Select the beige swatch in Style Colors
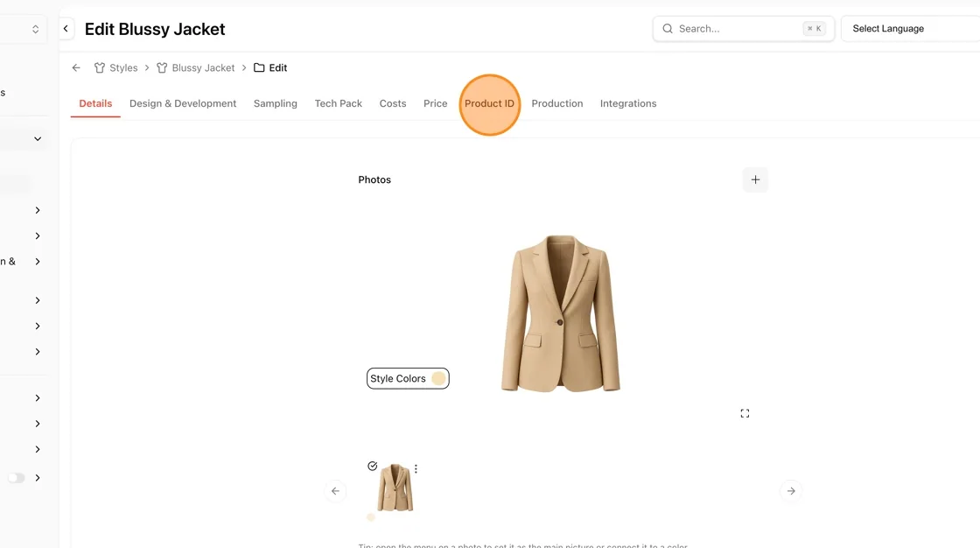 [438, 378]
